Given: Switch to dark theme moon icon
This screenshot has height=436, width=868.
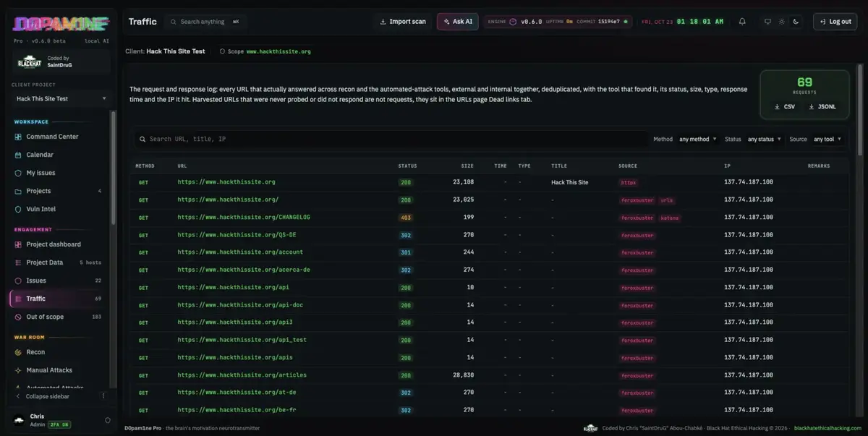Looking at the screenshot, I should click(796, 22).
